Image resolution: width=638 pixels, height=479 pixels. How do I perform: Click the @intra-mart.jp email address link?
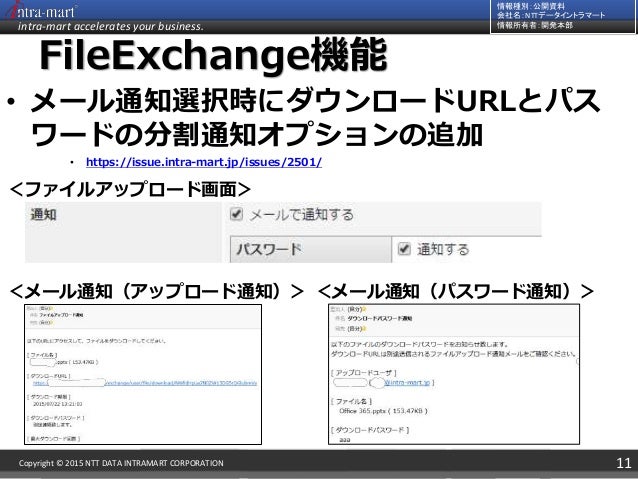coord(406,383)
